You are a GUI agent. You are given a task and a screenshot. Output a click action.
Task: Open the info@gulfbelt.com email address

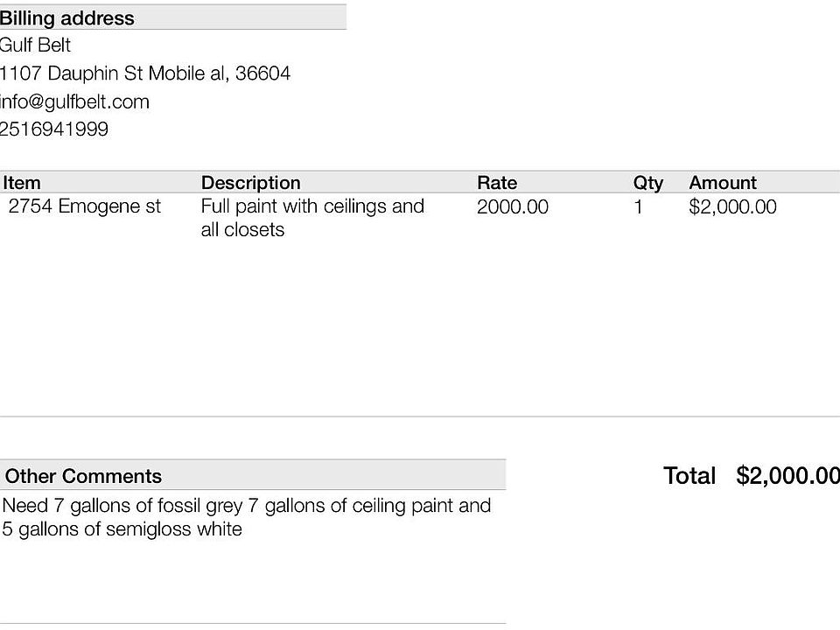click(x=74, y=101)
